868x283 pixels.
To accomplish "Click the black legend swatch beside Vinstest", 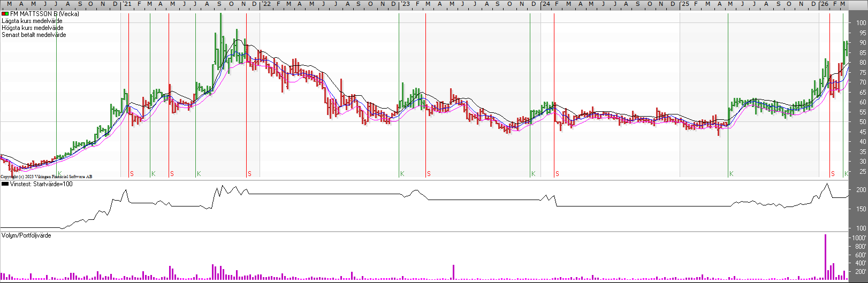I will (x=5, y=184).
